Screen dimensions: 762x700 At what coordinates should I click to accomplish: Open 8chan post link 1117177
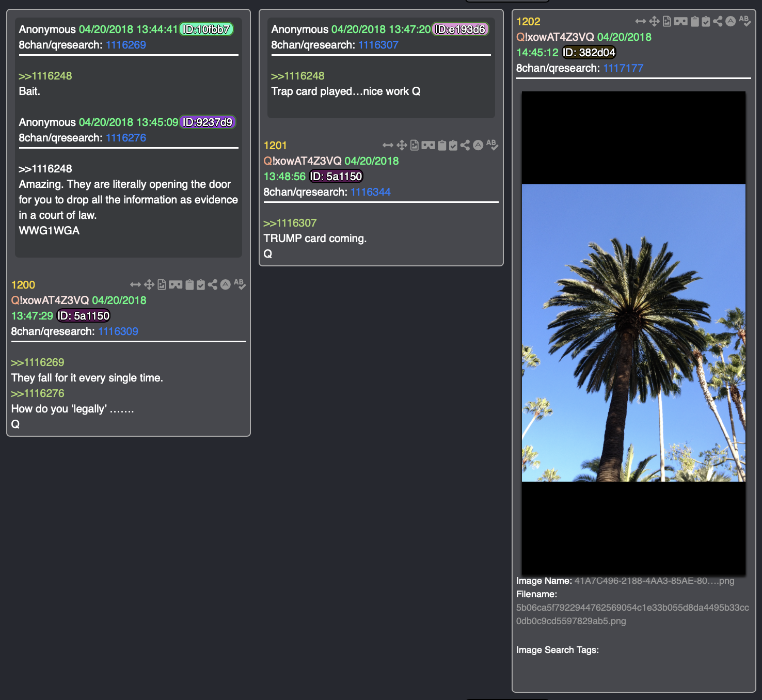pyautogui.click(x=623, y=68)
